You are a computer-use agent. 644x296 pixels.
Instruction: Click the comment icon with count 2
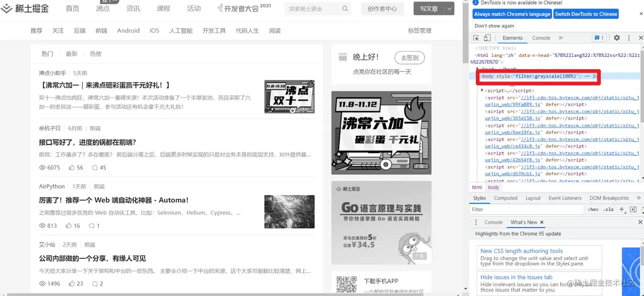(95, 284)
